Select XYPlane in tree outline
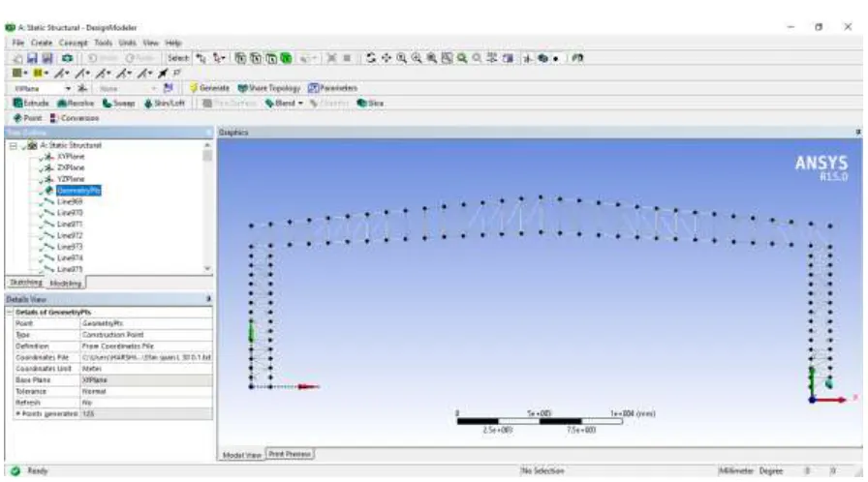This screenshot has height=482, width=868. (71, 157)
